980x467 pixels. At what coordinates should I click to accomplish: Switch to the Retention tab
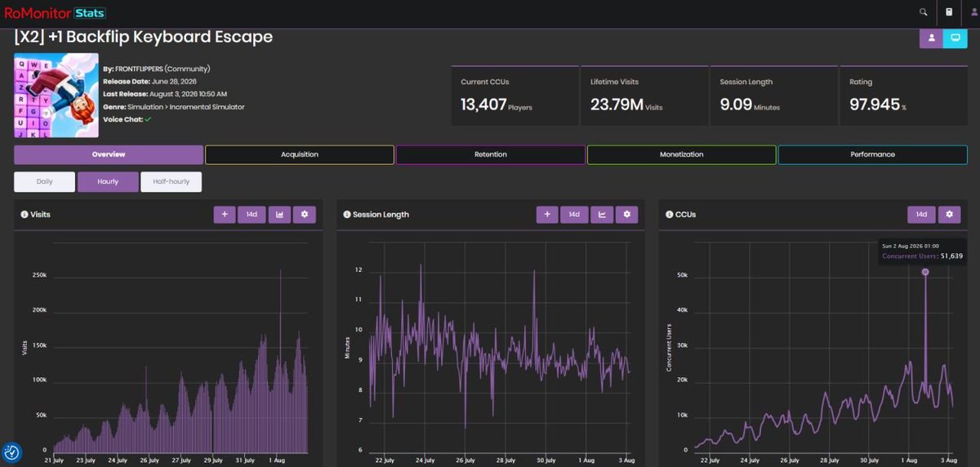(x=491, y=154)
